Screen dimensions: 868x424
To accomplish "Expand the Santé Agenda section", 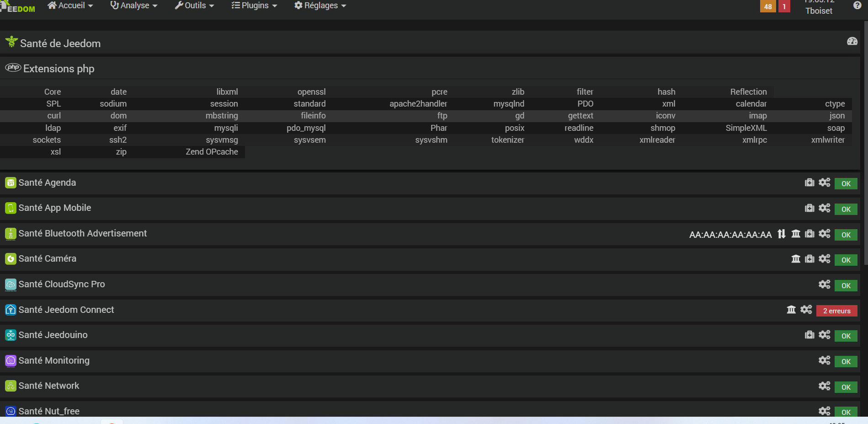I will pos(47,182).
